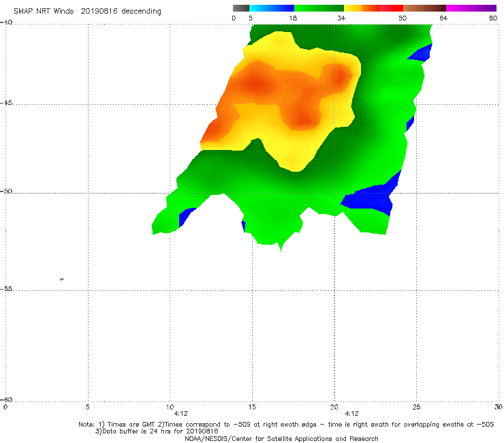Viewport: 504px width, 443px height.
Task: Click the longitude axis label "10"
Action: point(170,407)
